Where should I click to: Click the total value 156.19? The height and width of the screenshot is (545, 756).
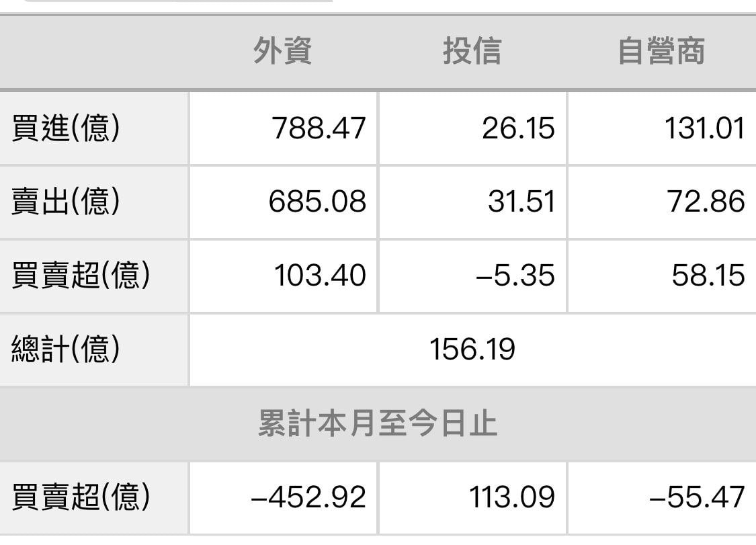pyautogui.click(x=472, y=349)
